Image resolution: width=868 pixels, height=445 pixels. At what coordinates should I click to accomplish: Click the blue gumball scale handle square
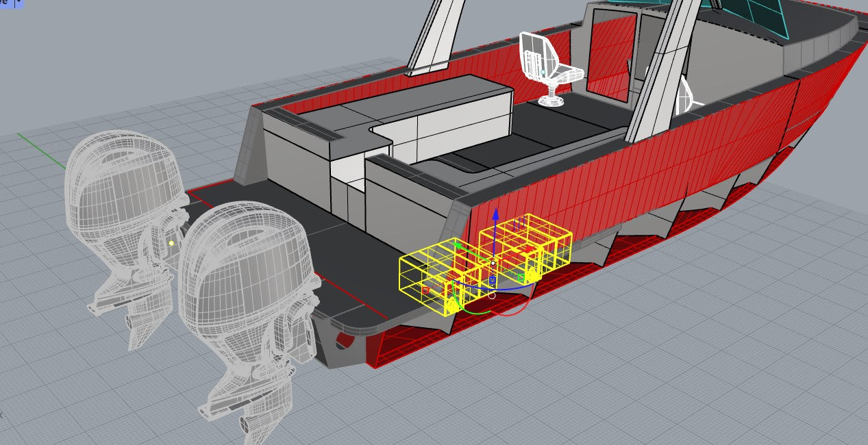click(x=493, y=280)
